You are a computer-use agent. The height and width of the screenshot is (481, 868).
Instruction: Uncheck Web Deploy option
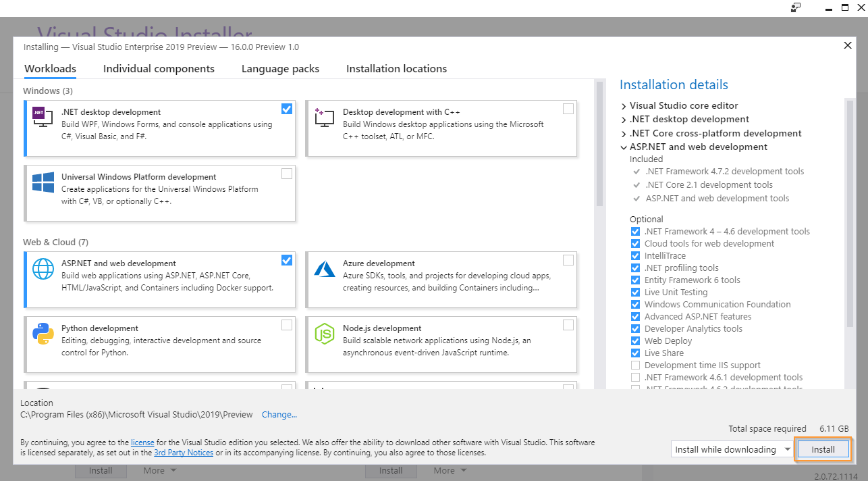[x=635, y=341]
